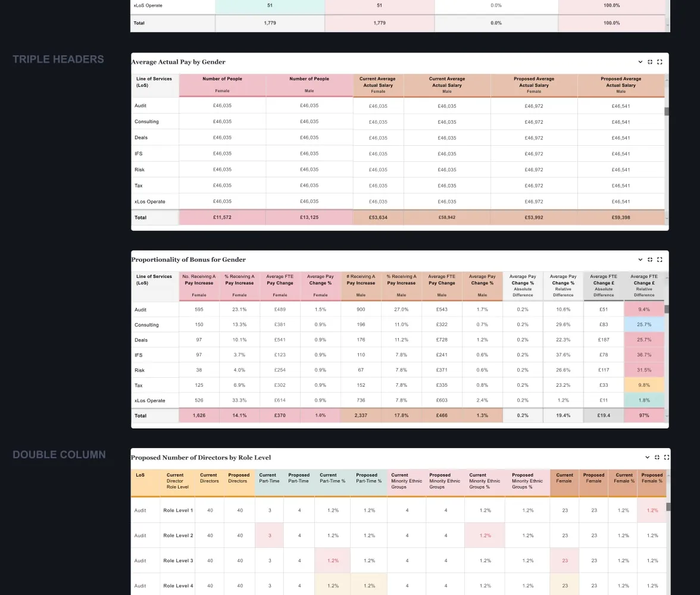
Task: Click Current Part-Time % column header
Action: click(332, 478)
